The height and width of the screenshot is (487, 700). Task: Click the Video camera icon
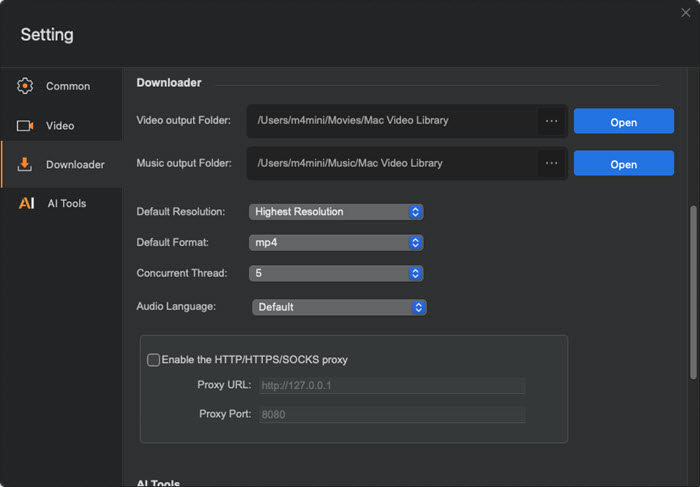click(x=25, y=126)
